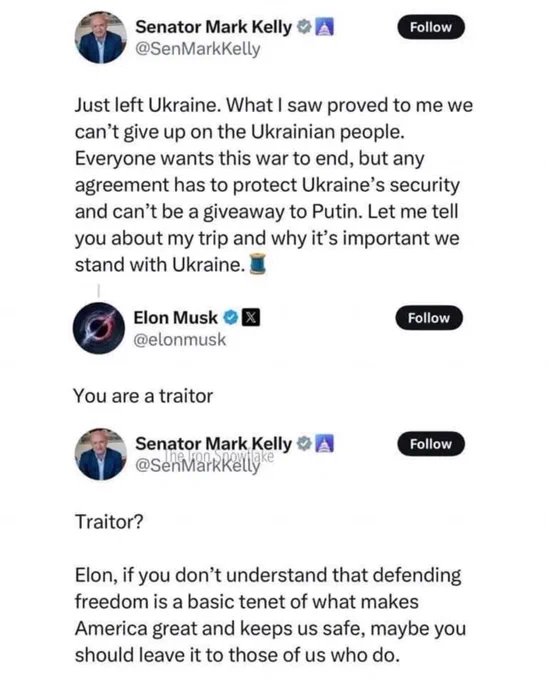
Task: Follow Elon Musk's account
Action: [x=429, y=318]
